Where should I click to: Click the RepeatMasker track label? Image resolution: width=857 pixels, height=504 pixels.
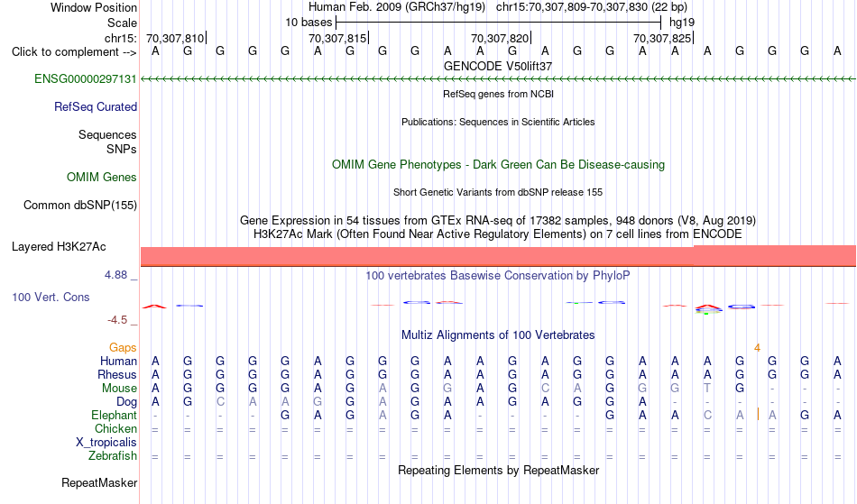[x=99, y=482]
